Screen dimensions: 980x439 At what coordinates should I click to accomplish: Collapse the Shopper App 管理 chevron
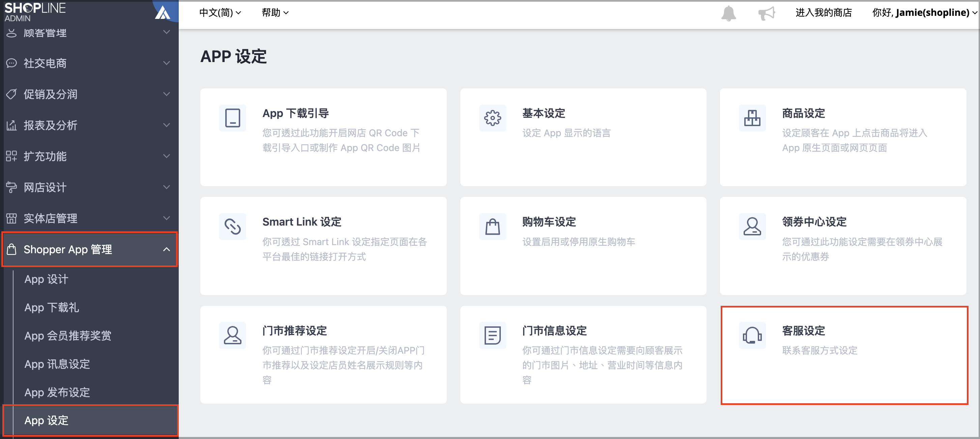[166, 249]
